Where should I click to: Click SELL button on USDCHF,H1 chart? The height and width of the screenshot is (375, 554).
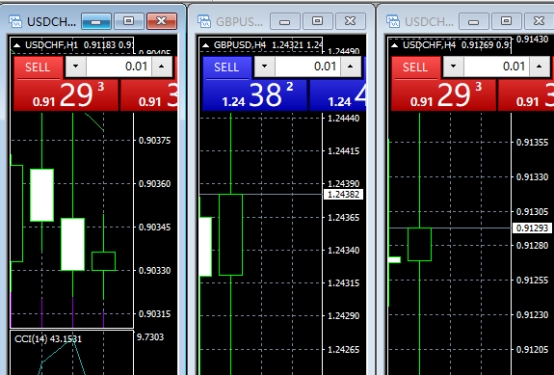tap(38, 67)
